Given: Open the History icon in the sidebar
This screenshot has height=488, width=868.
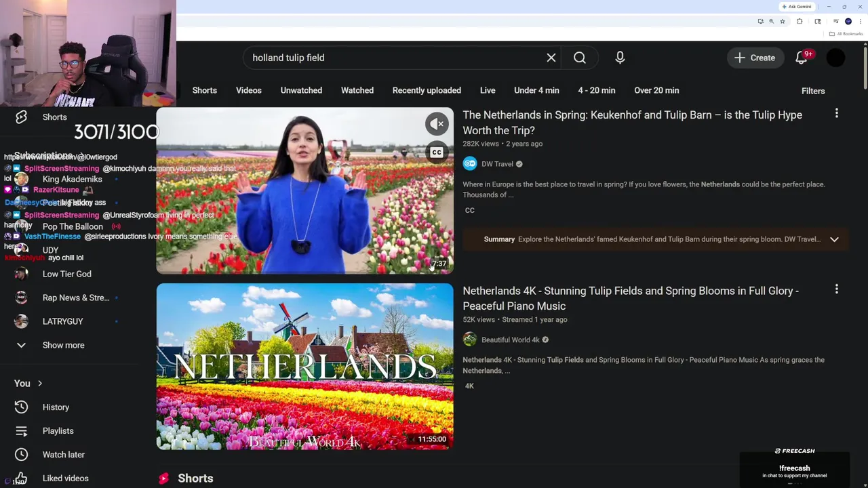Looking at the screenshot, I should coord(21,407).
